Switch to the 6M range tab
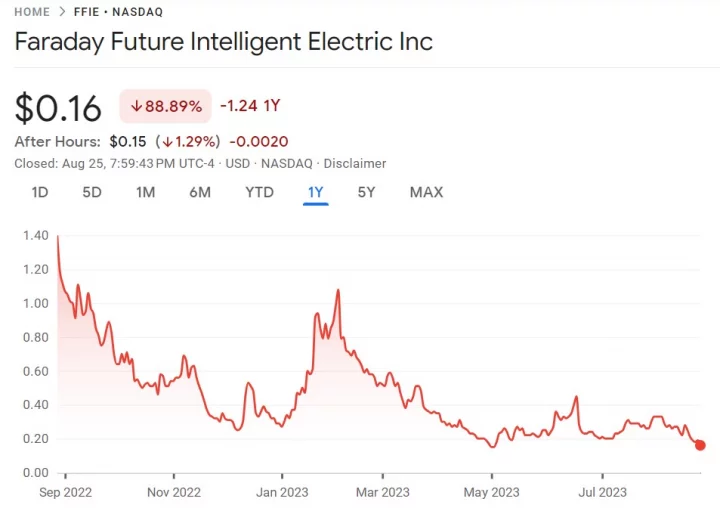Viewport: 720px width, 508px height. 200,192
